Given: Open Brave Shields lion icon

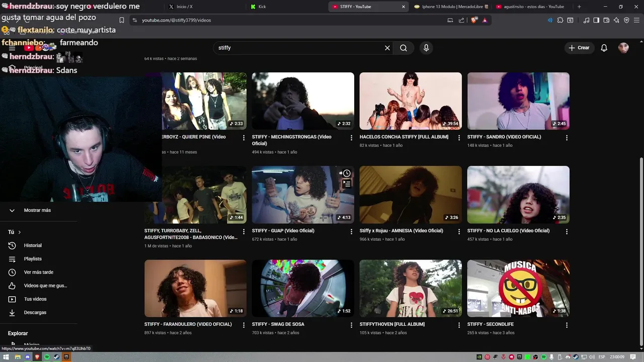Looking at the screenshot, I should point(474,20).
